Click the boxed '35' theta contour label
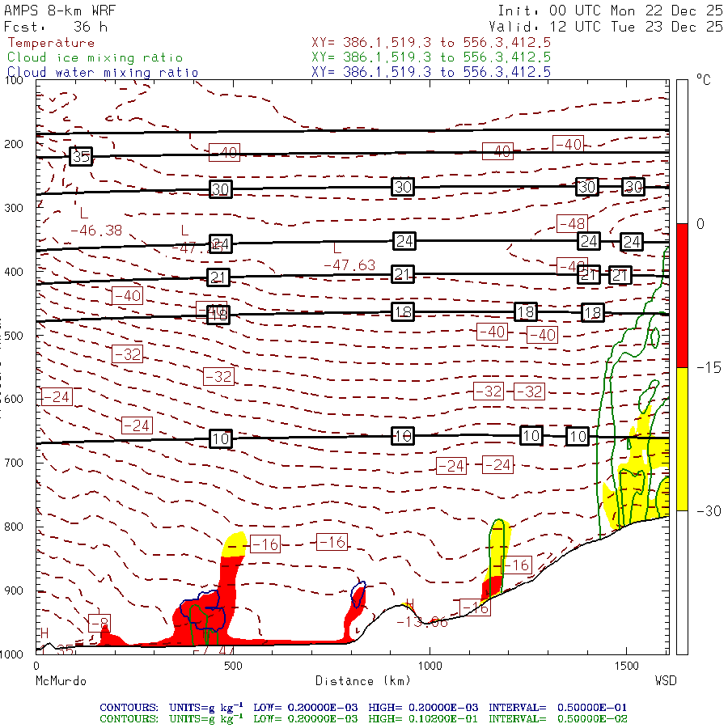This screenshot has height=728, width=728. pyautogui.click(x=81, y=156)
